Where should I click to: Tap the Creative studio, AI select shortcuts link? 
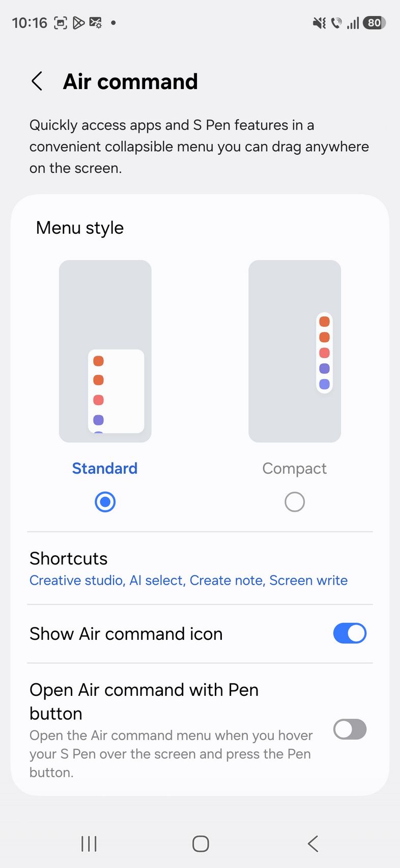(x=188, y=581)
